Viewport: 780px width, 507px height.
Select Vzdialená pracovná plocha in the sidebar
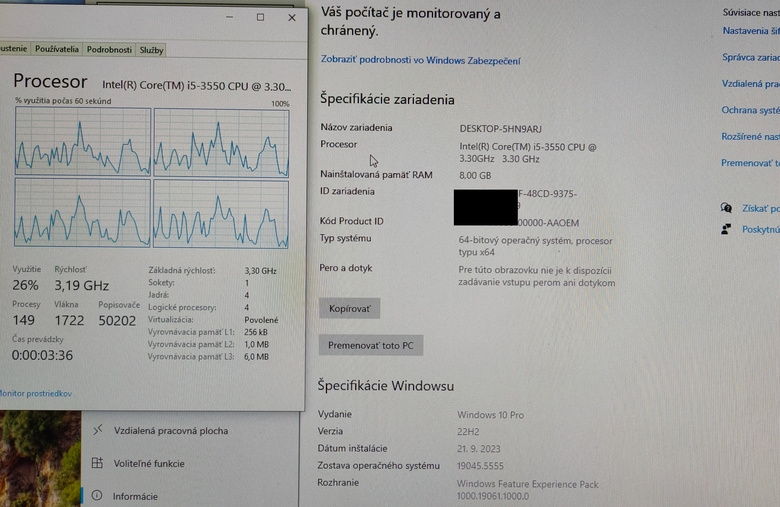171,431
